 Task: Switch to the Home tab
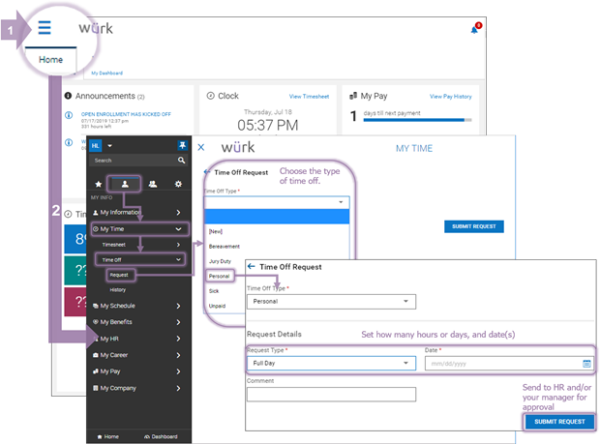point(51,60)
